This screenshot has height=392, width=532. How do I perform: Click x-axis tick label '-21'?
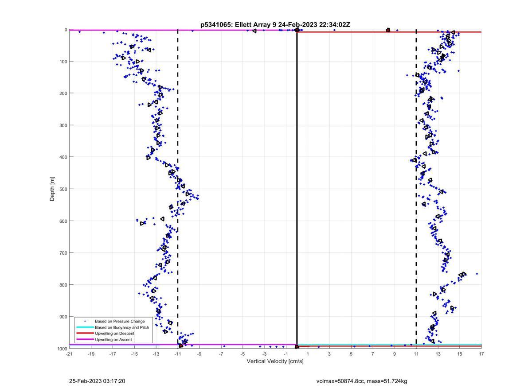click(x=69, y=354)
